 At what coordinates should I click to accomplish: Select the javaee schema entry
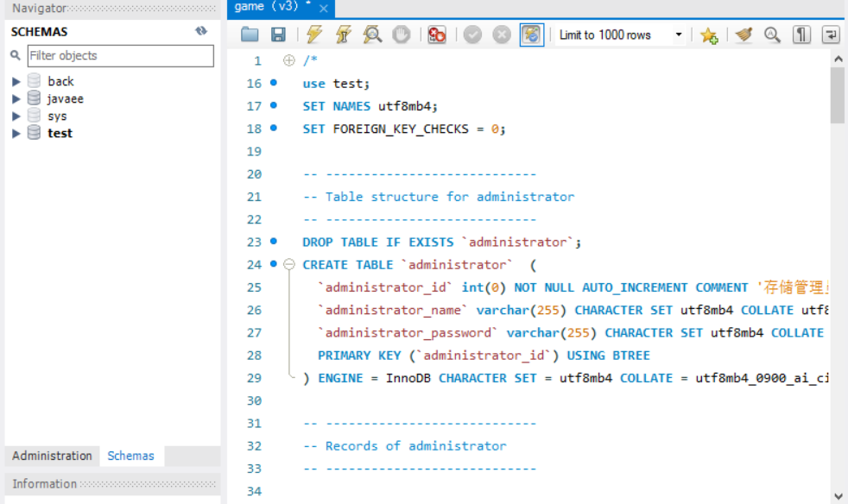(x=66, y=99)
